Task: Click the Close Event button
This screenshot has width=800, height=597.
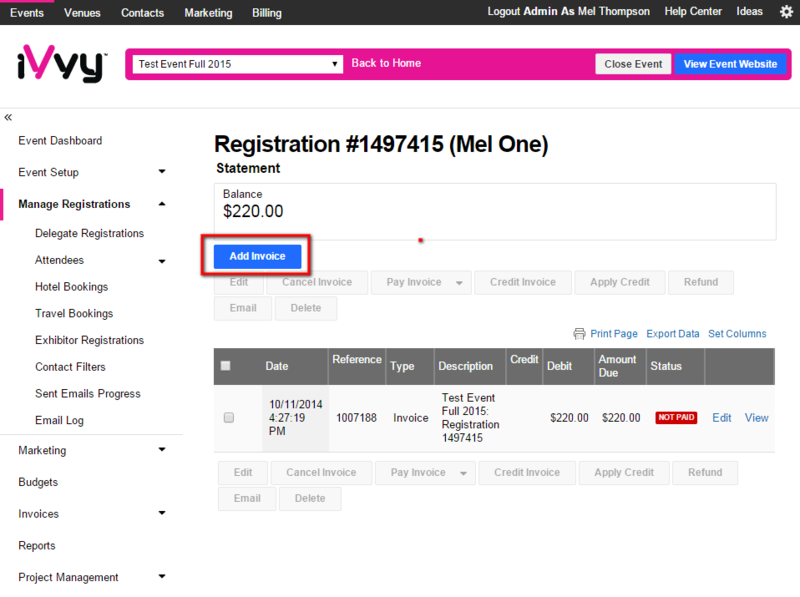Action: click(x=633, y=64)
